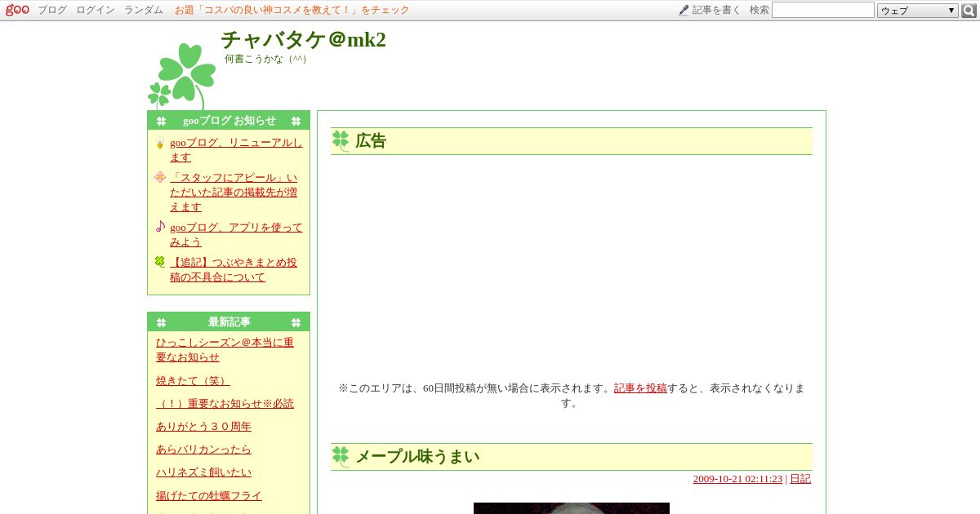Open the ウェブ search scope dropdown

[x=918, y=11]
